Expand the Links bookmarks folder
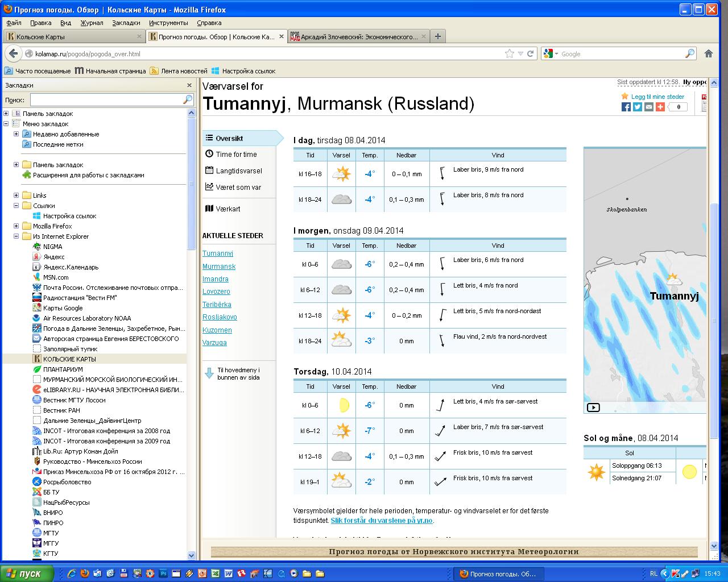728x582 pixels. click(16, 196)
